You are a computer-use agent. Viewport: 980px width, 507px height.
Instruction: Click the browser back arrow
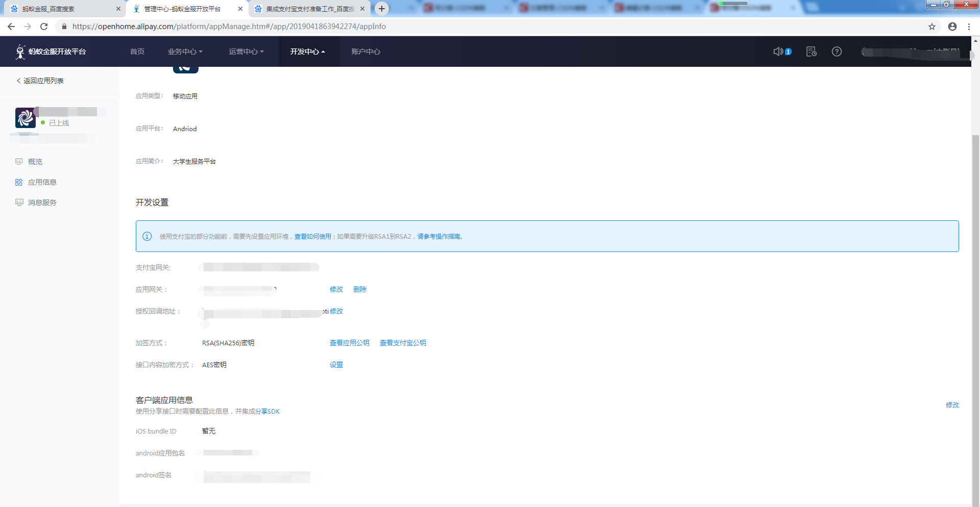(11, 27)
